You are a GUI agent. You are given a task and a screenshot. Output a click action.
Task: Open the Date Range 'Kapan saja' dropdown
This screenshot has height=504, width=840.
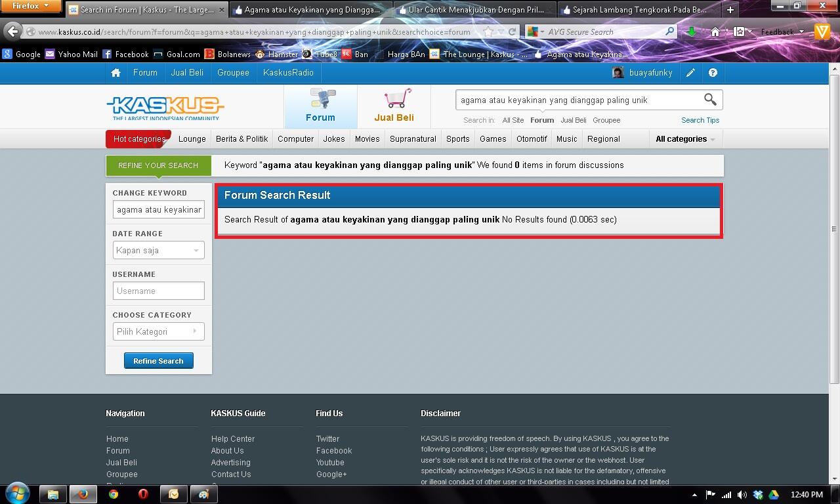tap(158, 250)
